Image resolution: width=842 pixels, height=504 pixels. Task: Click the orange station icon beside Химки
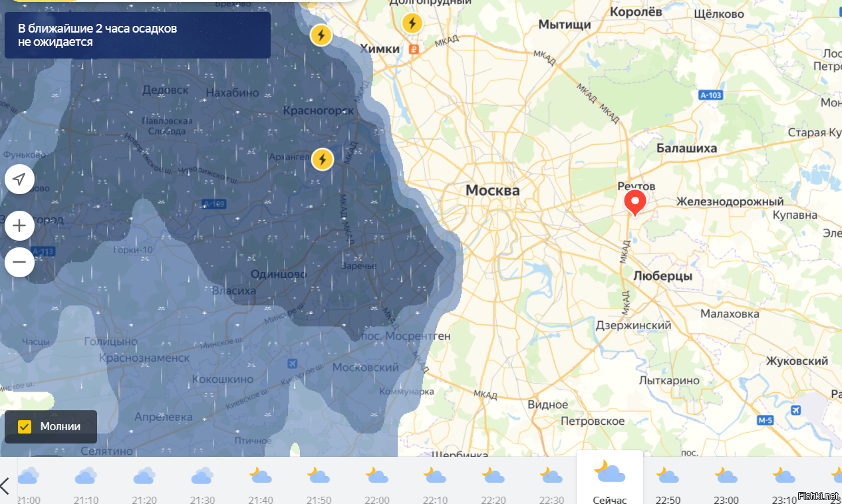414,49
